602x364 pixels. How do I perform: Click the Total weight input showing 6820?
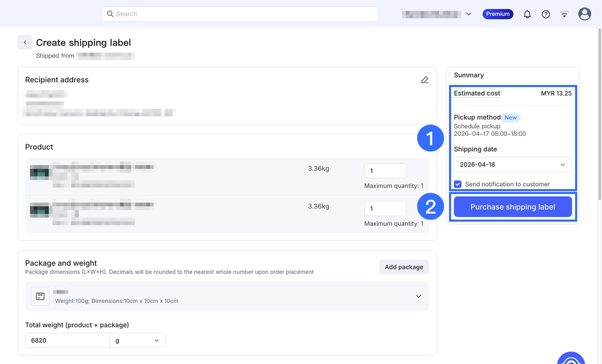67,340
